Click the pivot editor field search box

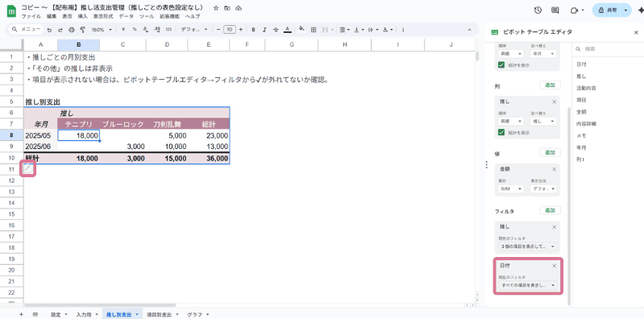click(607, 49)
